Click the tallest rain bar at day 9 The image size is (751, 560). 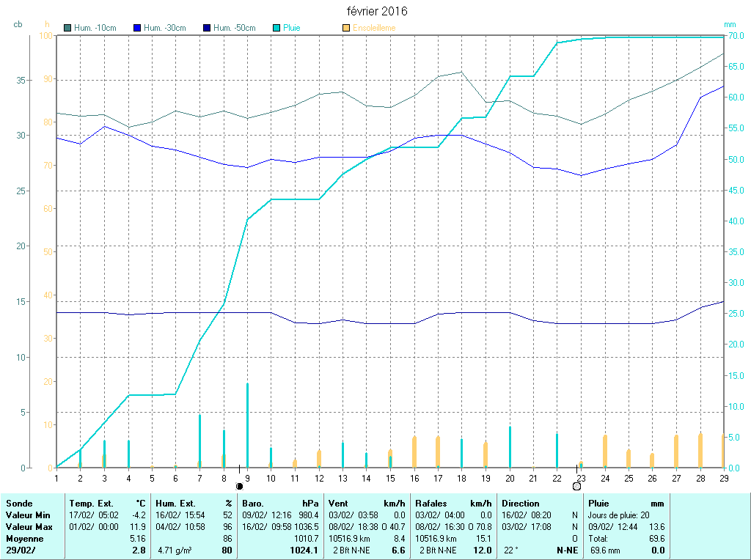[x=247, y=425]
